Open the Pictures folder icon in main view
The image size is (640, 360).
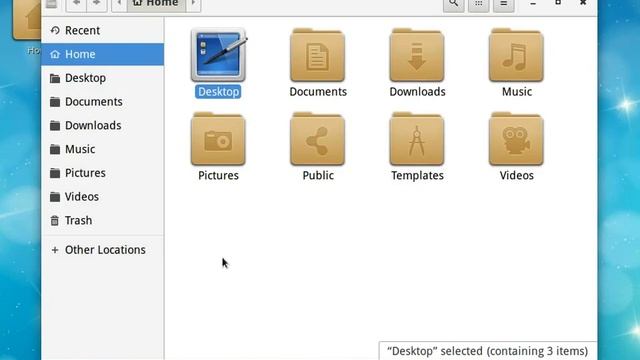tap(218, 139)
